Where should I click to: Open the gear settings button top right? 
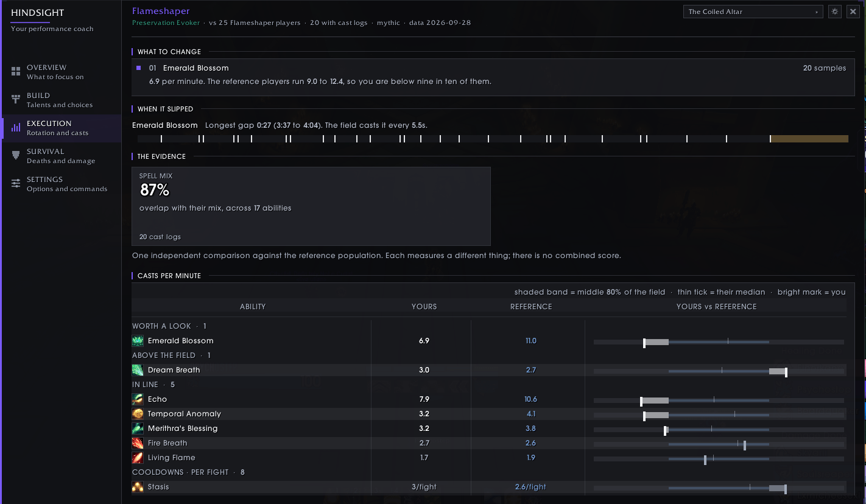click(834, 12)
